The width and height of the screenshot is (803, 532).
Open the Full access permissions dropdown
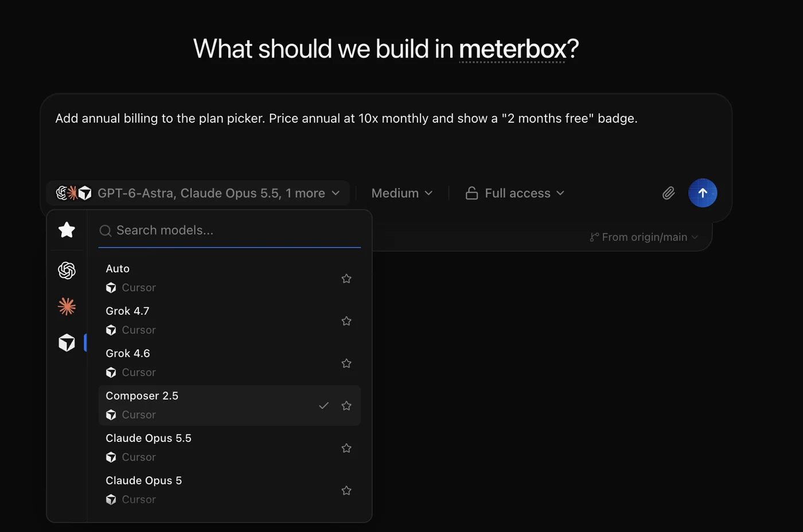point(515,193)
